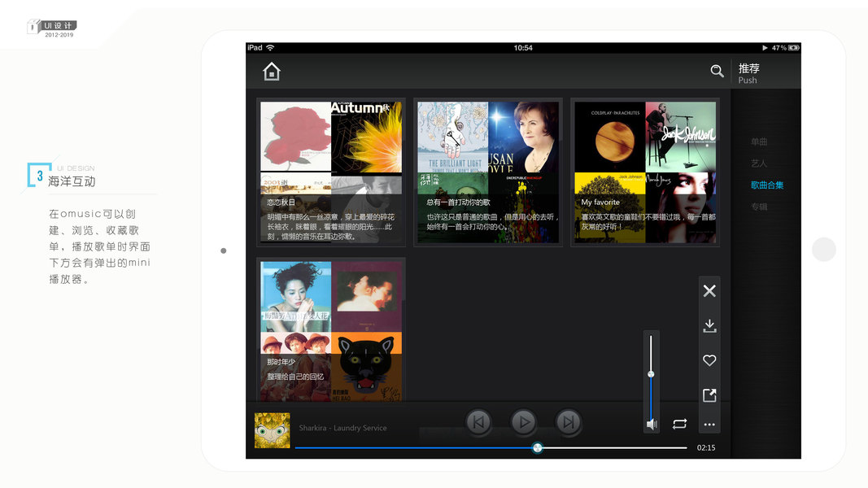
Task: Tap the 10:54 clock in the status bar
Action: (x=523, y=48)
